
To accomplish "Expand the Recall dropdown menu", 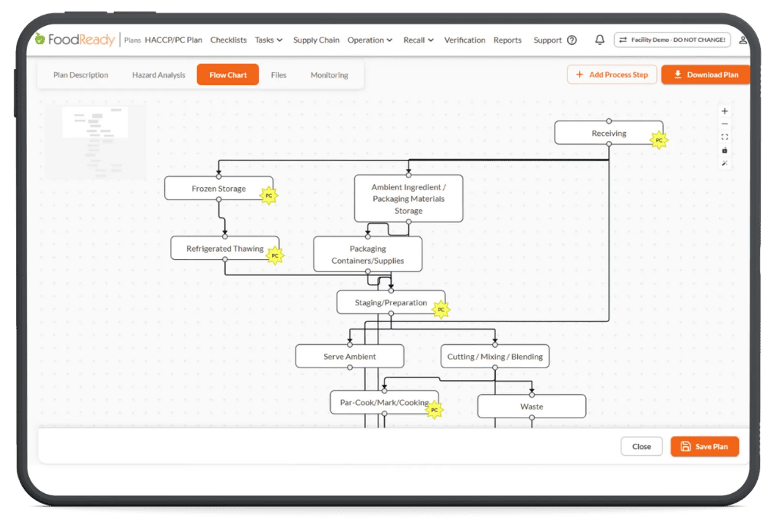I will click(x=418, y=40).
